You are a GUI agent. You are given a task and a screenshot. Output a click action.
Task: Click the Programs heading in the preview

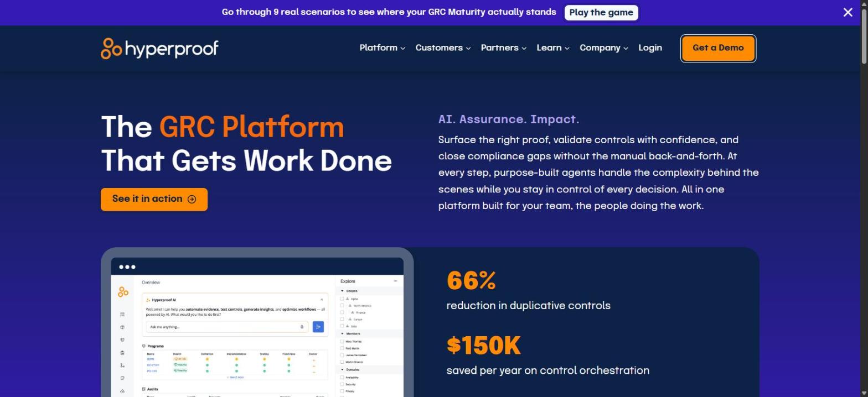click(155, 346)
